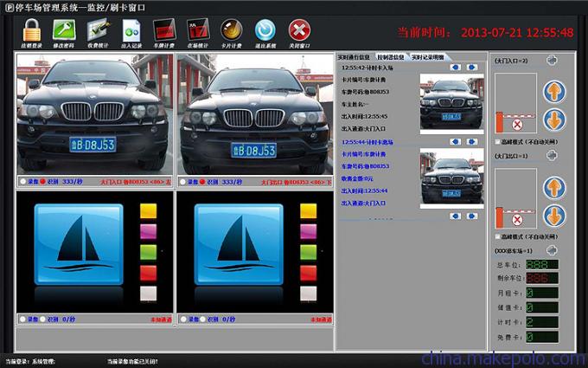Viewport: 588px width, 368px height.
Task: Switch to the 实时通行信息 tab
Action: point(354,57)
